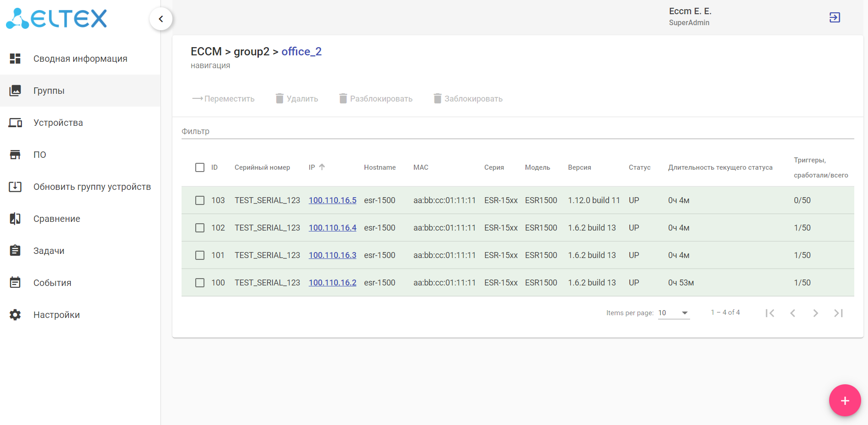
Task: Collapse the sidebar with chevron button
Action: tap(161, 19)
